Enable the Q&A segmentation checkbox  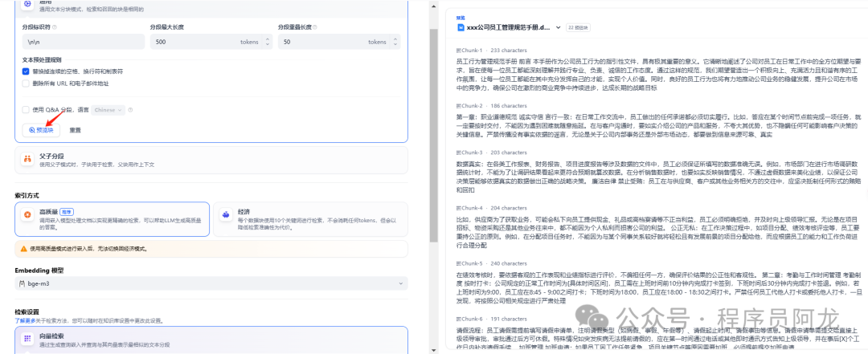pyautogui.click(x=27, y=108)
